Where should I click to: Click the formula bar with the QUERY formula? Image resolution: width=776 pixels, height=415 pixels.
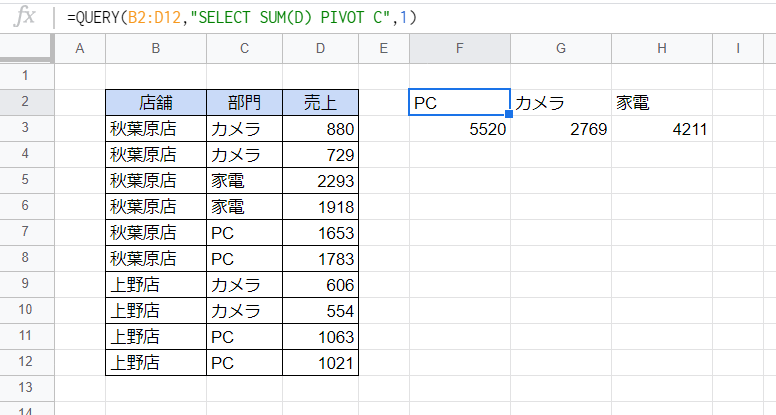point(416,18)
